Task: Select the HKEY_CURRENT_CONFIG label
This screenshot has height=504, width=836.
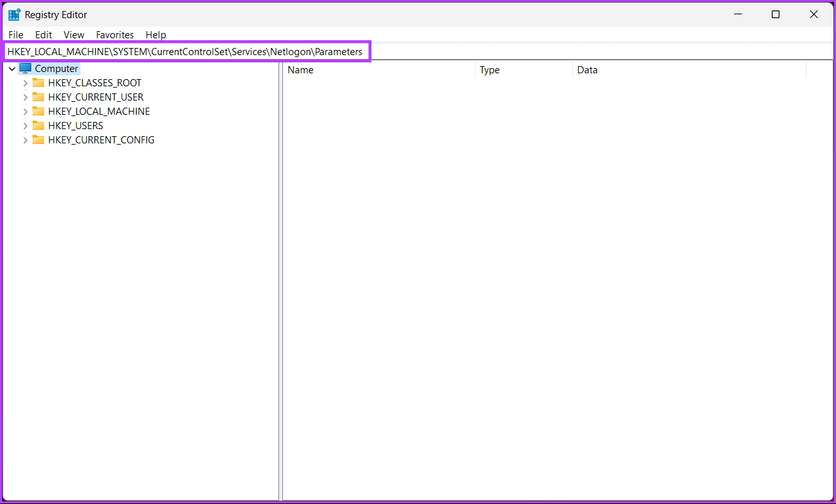Action: [101, 140]
